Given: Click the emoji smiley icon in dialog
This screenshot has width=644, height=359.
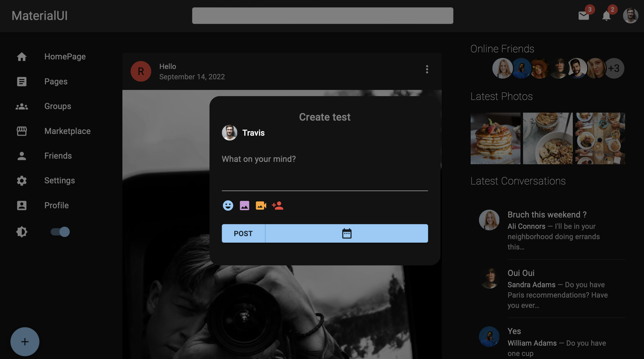Looking at the screenshot, I should pyautogui.click(x=228, y=205).
